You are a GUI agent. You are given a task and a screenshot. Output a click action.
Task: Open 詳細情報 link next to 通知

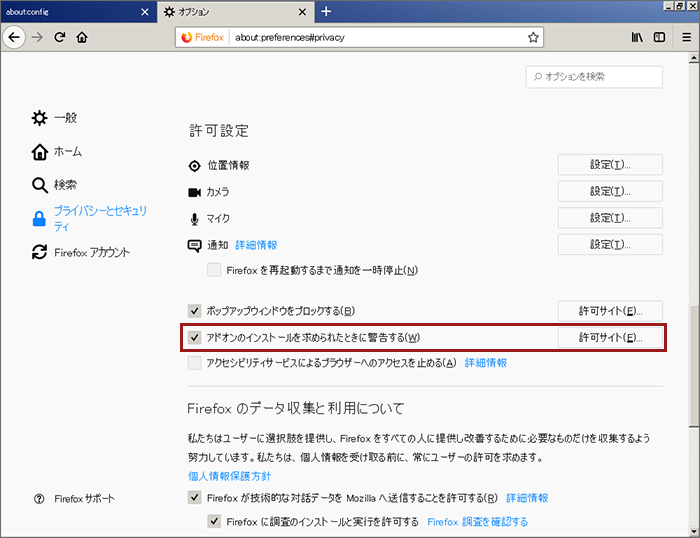tap(256, 245)
